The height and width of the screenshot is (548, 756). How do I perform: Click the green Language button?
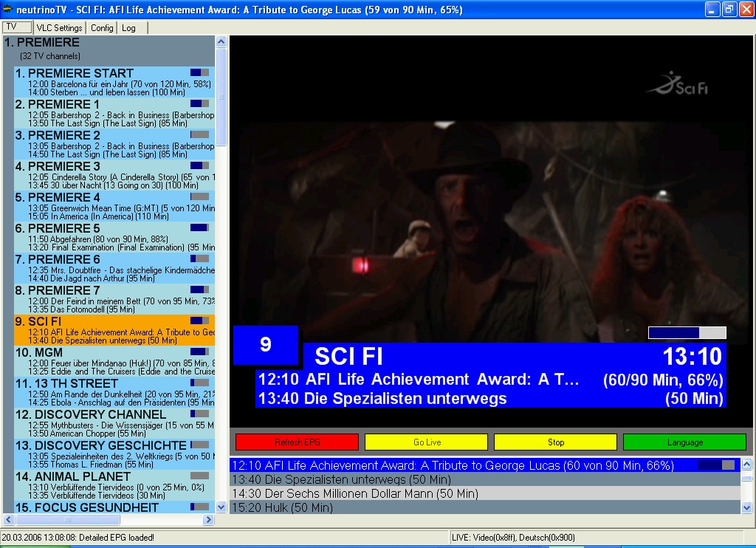tap(684, 442)
